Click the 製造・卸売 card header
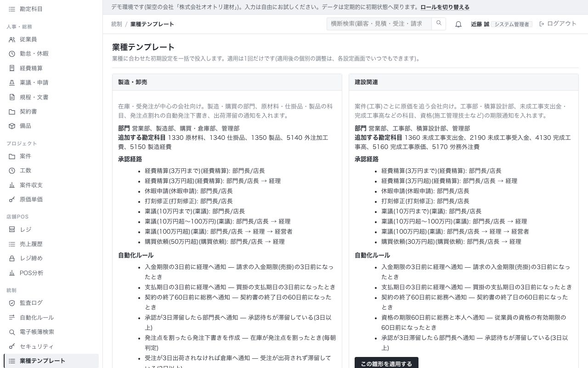This screenshot has height=368, width=588. pos(227,82)
